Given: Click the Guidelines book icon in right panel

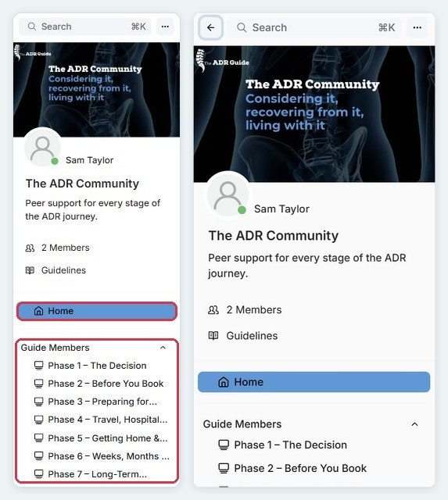Looking at the screenshot, I should pos(213,336).
